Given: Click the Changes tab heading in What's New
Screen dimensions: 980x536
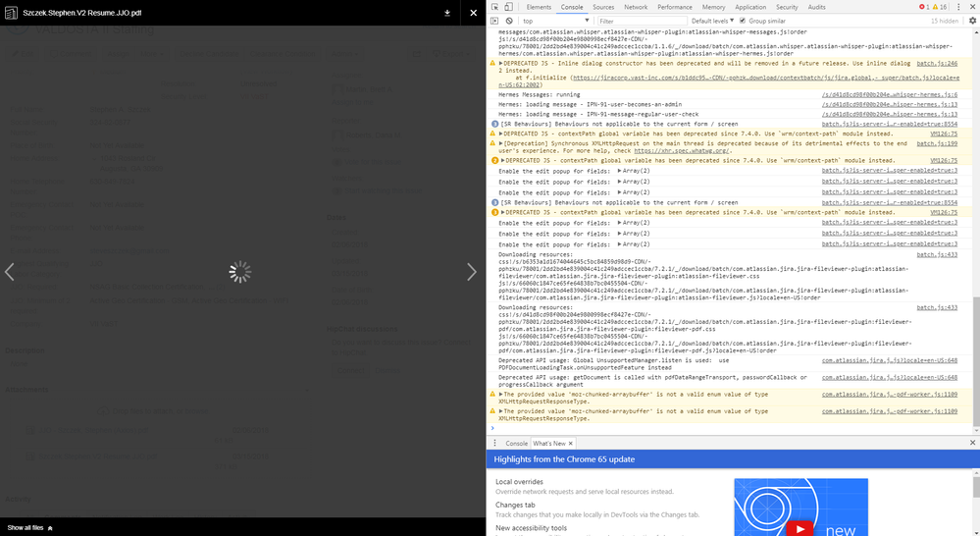Looking at the screenshot, I should click(x=516, y=506).
